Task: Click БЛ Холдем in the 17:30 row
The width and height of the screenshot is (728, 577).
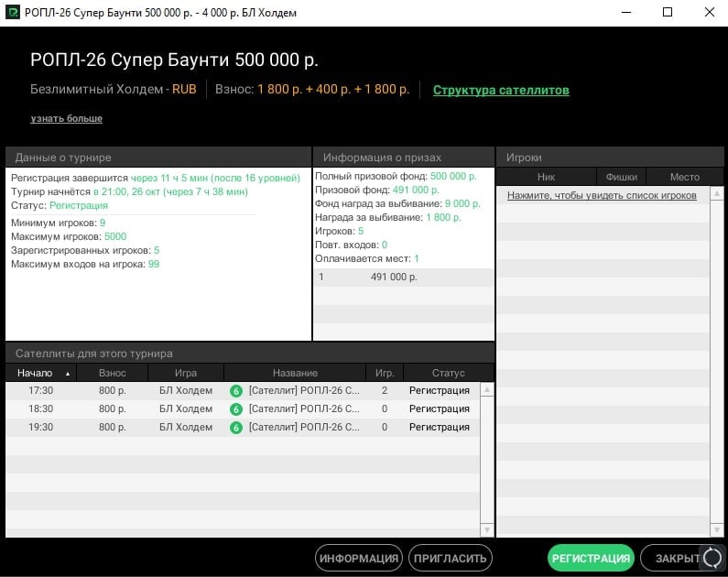Action: click(x=186, y=390)
